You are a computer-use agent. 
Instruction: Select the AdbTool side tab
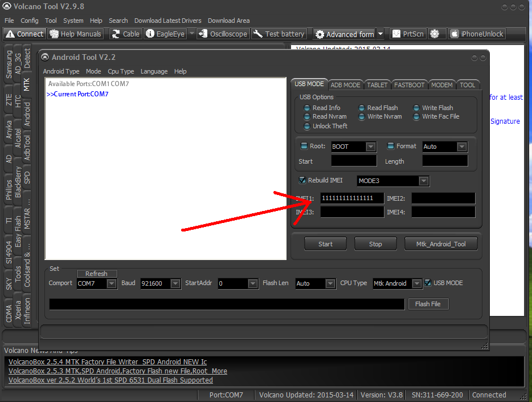(27, 148)
